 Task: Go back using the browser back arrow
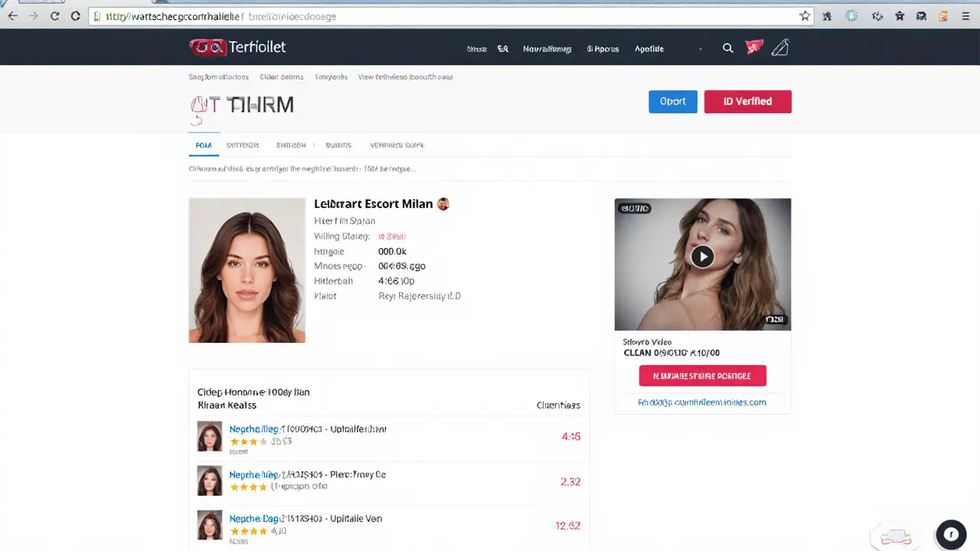pos(13,15)
